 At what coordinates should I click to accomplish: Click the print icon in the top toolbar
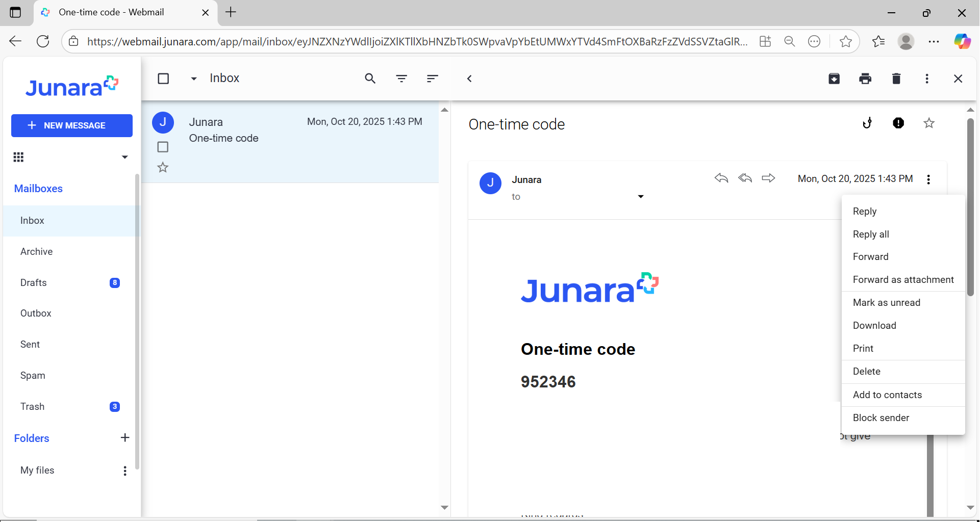coord(865,79)
